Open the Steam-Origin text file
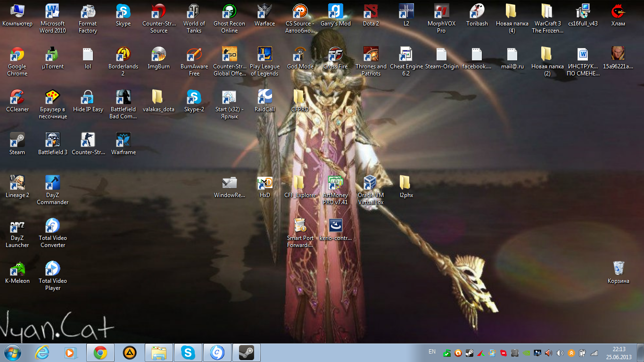The image size is (644, 362). click(442, 58)
